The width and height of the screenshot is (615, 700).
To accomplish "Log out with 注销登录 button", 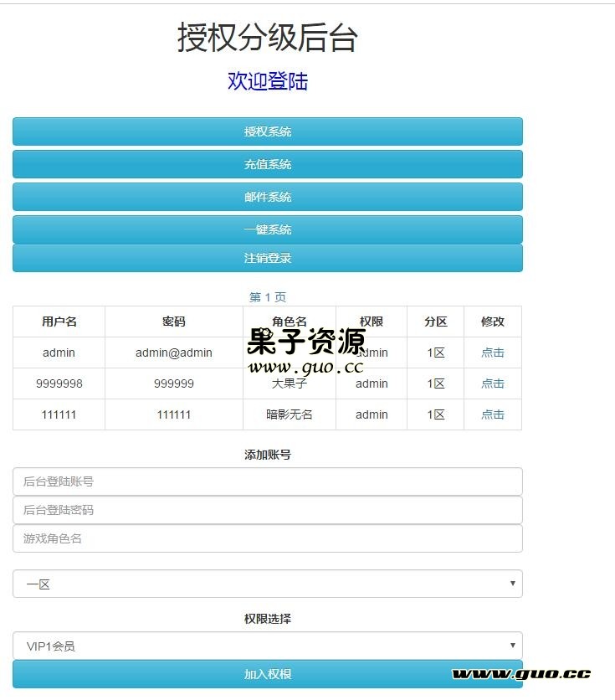I will pyautogui.click(x=268, y=258).
